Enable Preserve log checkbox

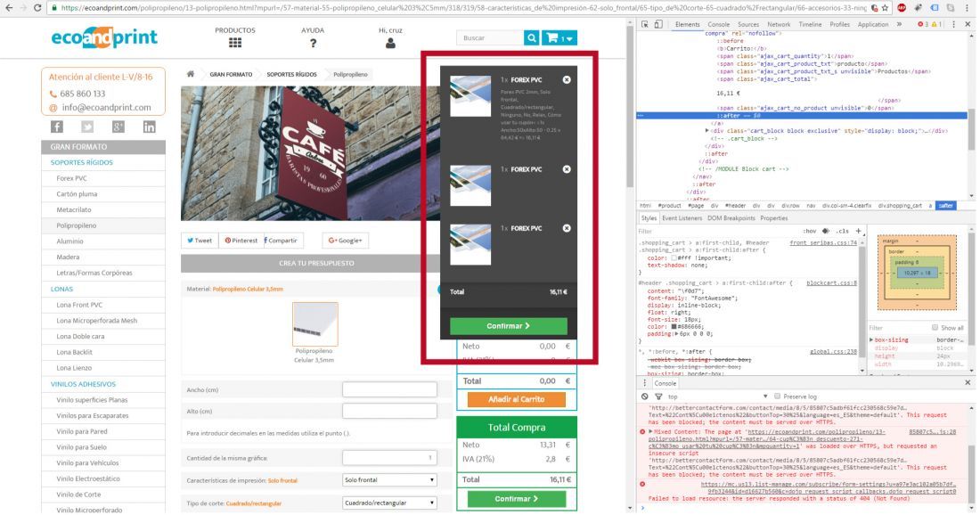click(x=778, y=396)
